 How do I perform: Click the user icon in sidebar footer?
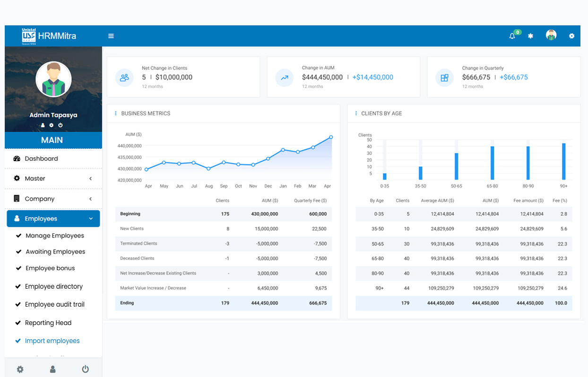coord(53,369)
